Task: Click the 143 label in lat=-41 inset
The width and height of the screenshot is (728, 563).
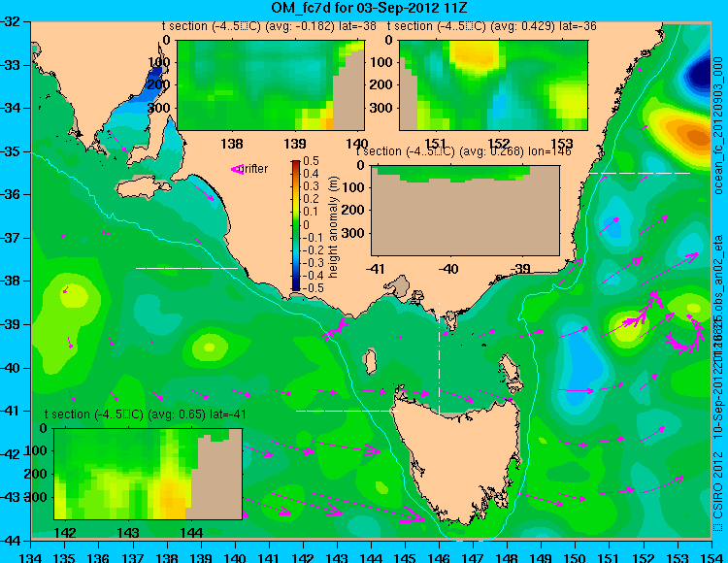Action: click(x=128, y=532)
